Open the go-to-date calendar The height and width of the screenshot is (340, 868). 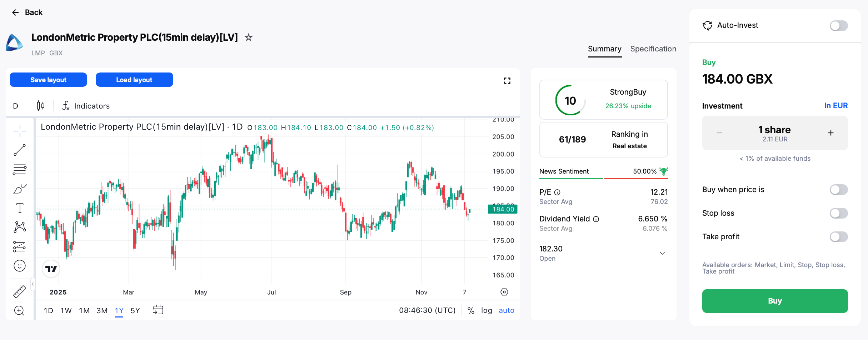tap(158, 310)
